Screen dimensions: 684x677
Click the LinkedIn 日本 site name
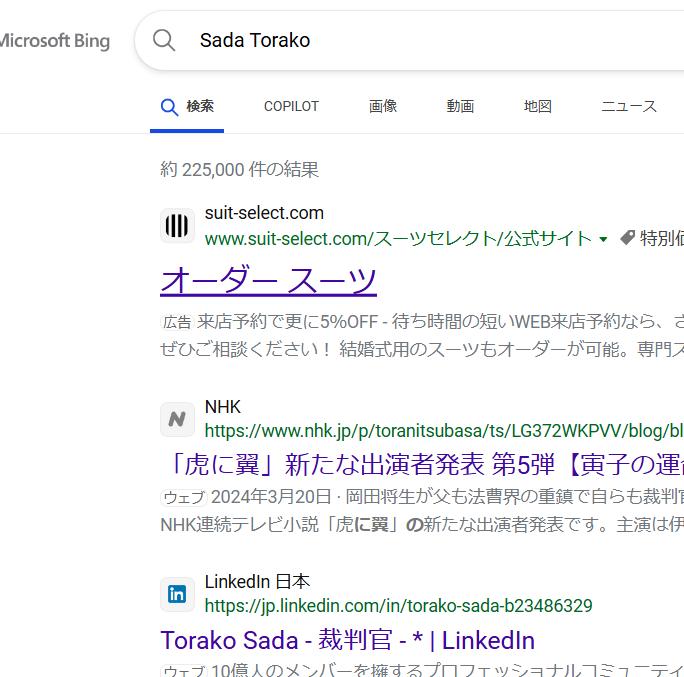(257, 581)
